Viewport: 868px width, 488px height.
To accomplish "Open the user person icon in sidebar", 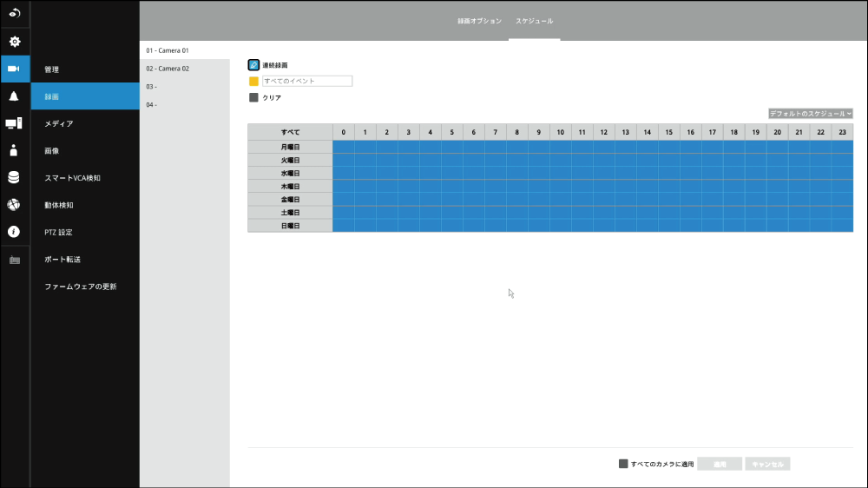I will point(14,150).
